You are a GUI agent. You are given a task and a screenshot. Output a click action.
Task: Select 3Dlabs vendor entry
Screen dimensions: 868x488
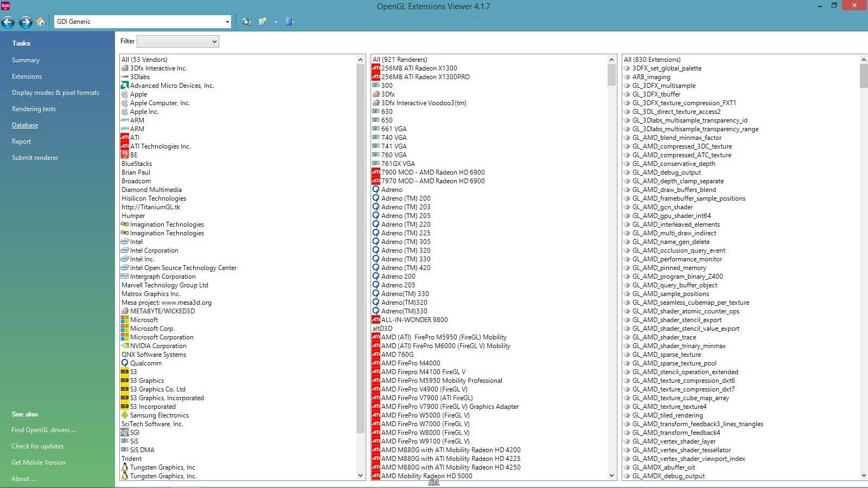(136, 77)
